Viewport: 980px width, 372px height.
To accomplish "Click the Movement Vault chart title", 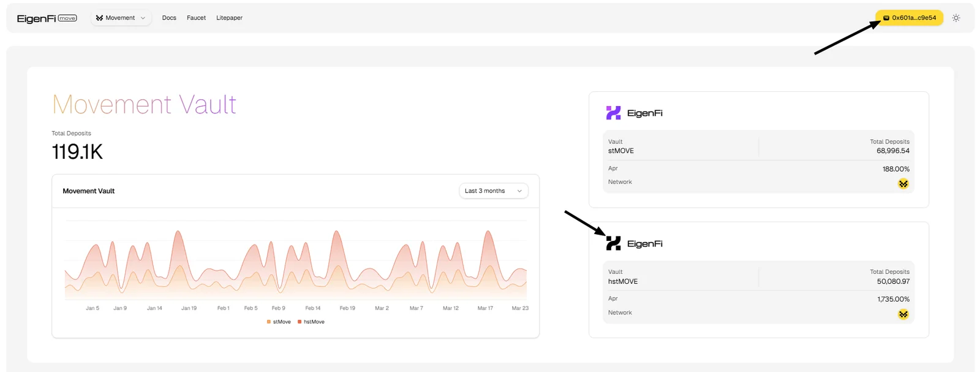I will click(x=89, y=191).
